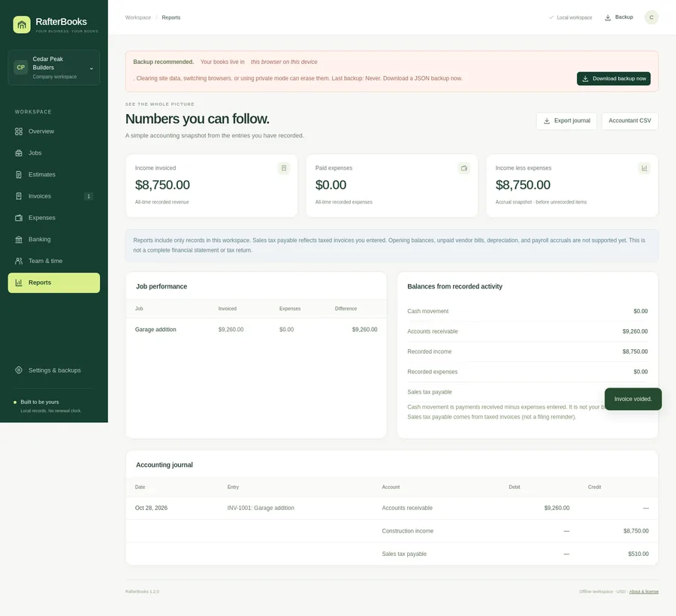
Task: Click the Invoiced column header in Job performance
Action: tap(227, 309)
